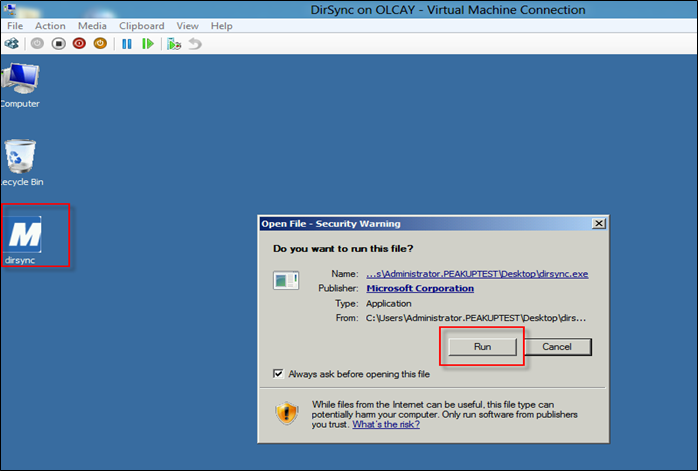Select the Recycle Bin desktop icon

(x=21, y=162)
